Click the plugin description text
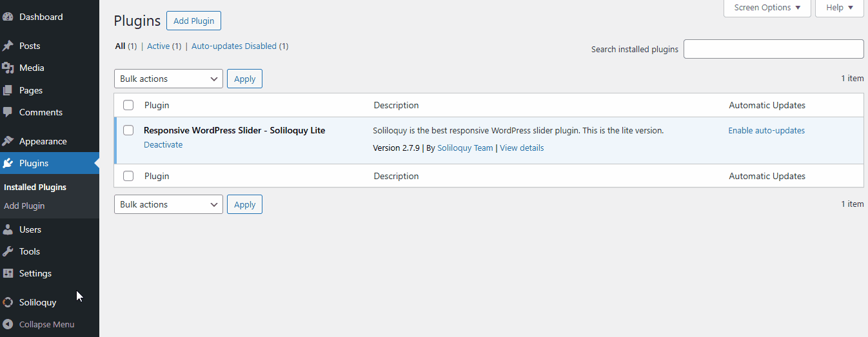868x337 pixels. 518,130
